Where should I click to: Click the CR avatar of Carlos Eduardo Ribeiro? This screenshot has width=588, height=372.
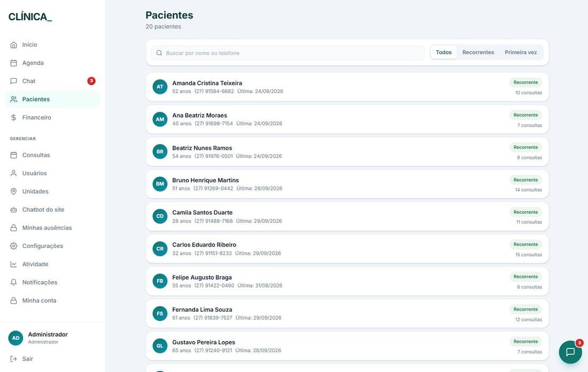[x=160, y=249]
